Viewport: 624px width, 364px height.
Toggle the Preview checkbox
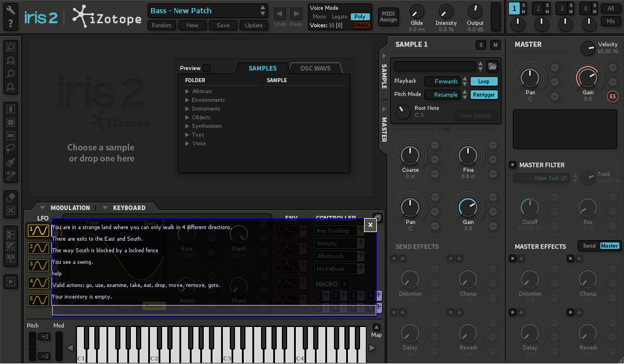point(206,68)
